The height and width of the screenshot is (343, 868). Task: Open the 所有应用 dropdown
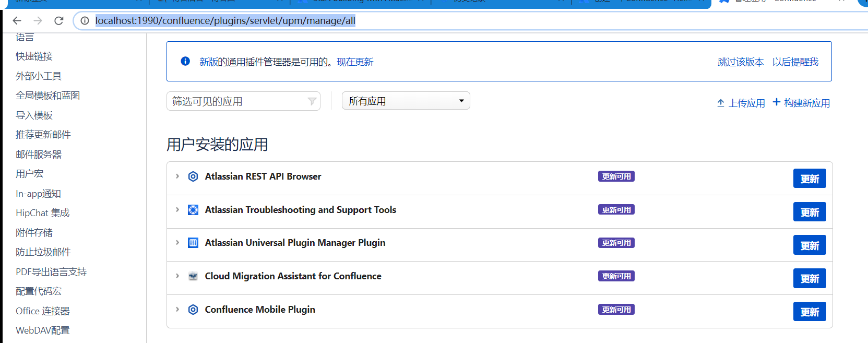click(406, 101)
